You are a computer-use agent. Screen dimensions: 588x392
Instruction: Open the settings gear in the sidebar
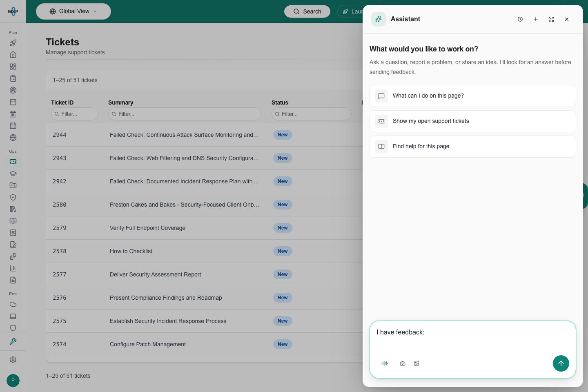(x=13, y=360)
